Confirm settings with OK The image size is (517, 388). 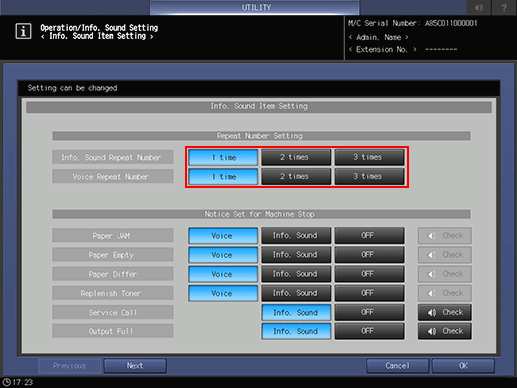(x=463, y=366)
